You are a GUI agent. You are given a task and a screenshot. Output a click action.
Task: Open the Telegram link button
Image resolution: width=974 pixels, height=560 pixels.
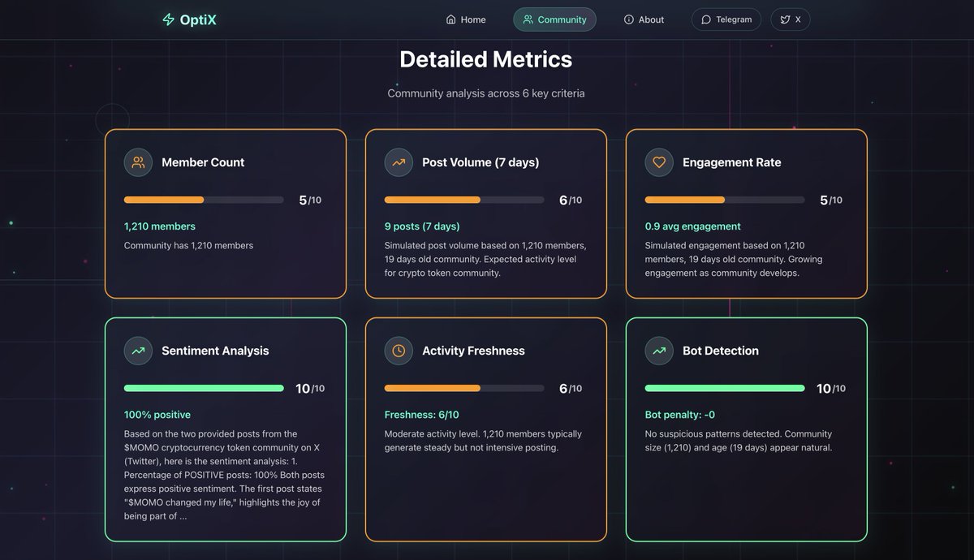coord(726,19)
